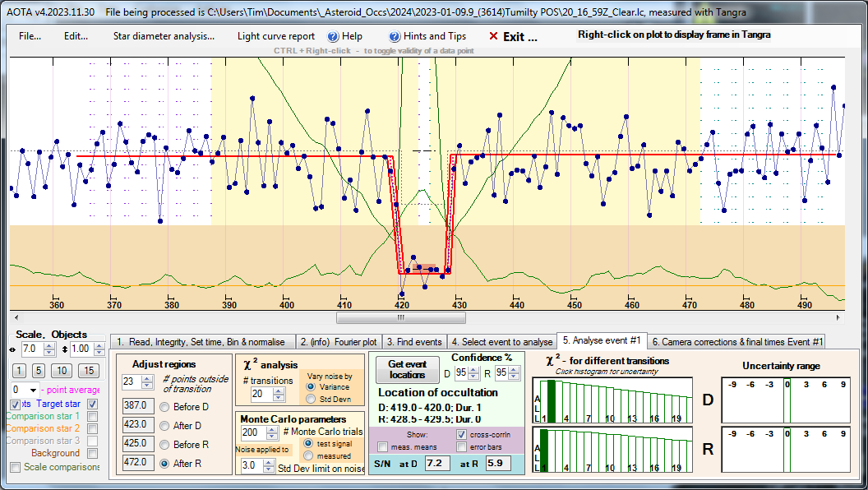Image resolution: width=868 pixels, height=490 pixels.
Task: Click the scale preset button 15
Action: click(x=90, y=371)
